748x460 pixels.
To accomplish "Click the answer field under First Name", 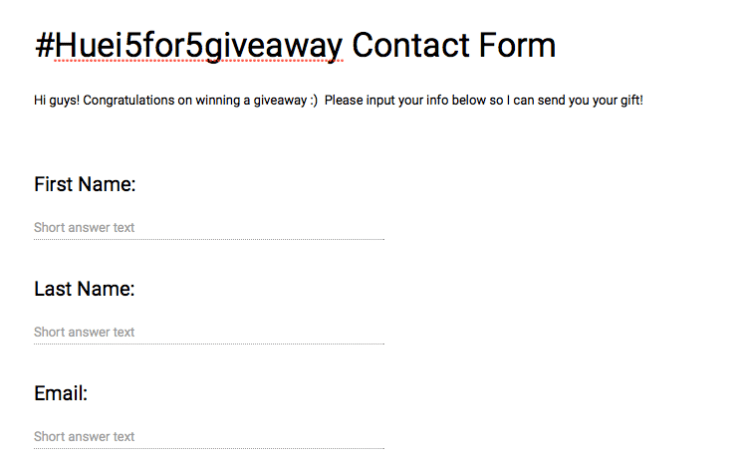I will [209, 228].
